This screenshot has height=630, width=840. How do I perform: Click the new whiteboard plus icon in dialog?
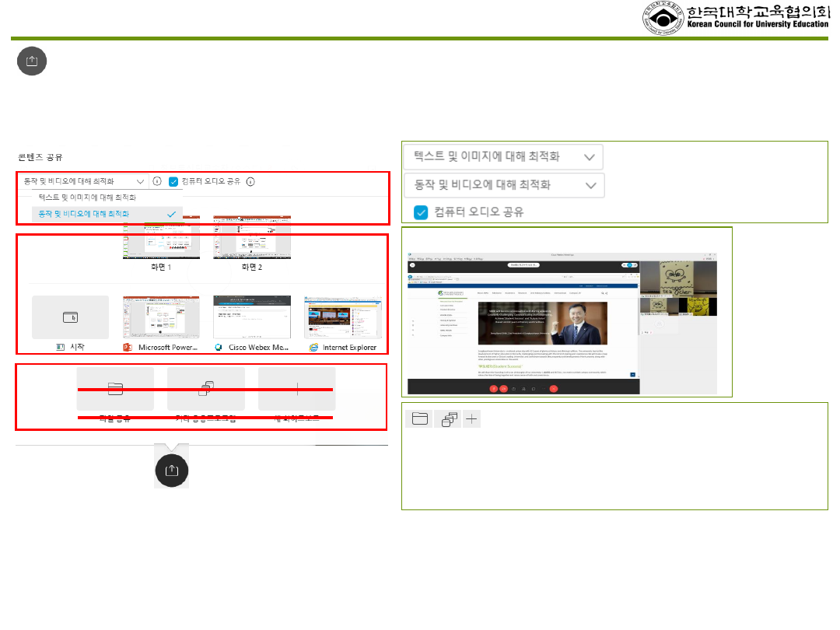point(296,387)
